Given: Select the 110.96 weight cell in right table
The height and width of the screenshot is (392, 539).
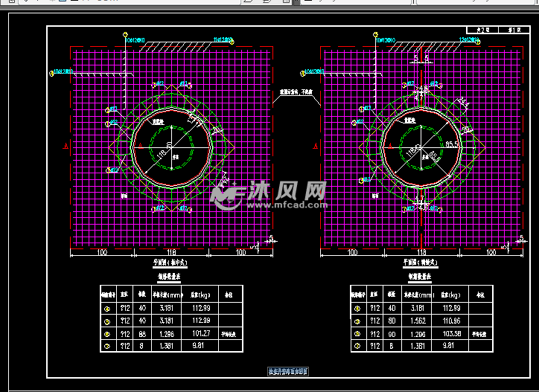Looking at the screenshot, I should click(x=452, y=321).
